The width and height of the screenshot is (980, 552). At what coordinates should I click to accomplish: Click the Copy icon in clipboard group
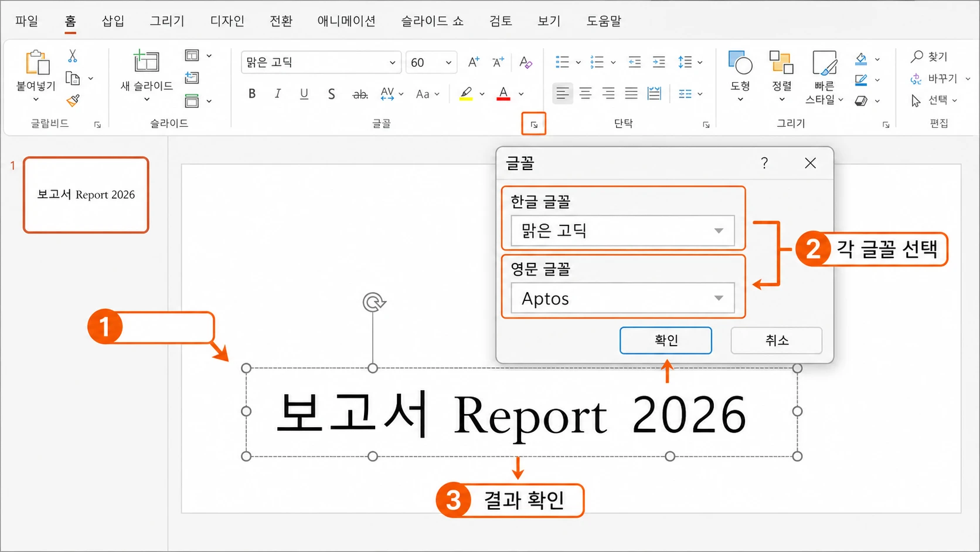(x=73, y=78)
